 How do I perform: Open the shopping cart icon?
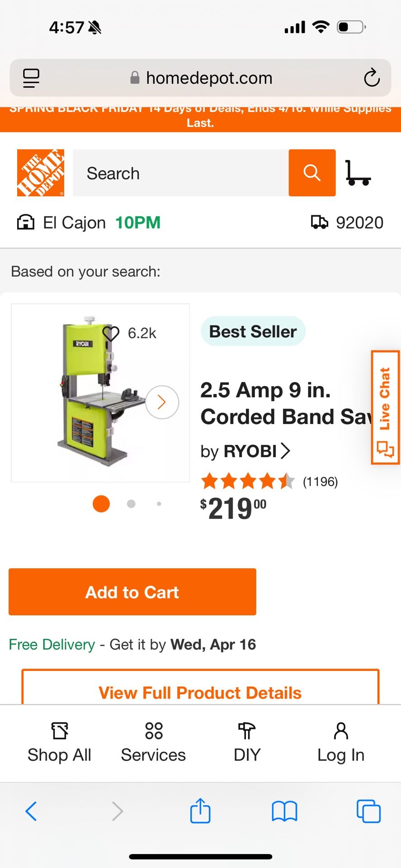tap(359, 173)
